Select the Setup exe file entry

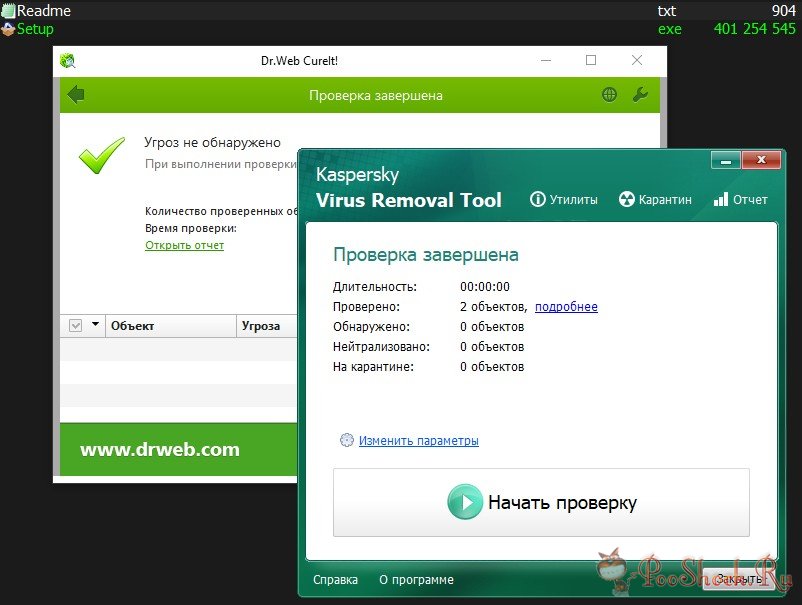[x=35, y=29]
